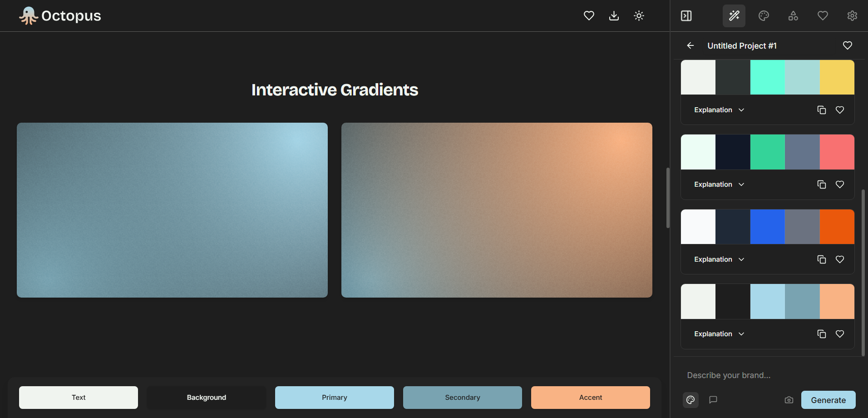Collapse the sidebar panel icon
This screenshot has height=418, width=868.
(686, 16)
